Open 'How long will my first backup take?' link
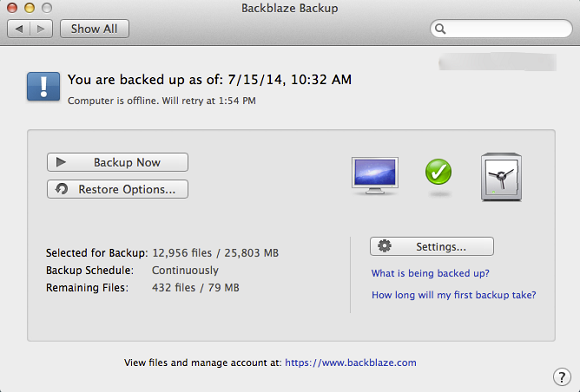The width and height of the screenshot is (580, 392). click(454, 295)
